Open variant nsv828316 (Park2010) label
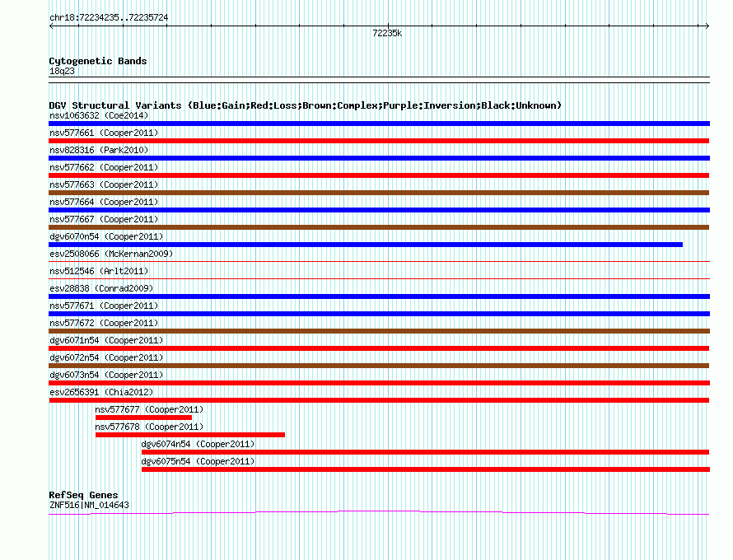 pos(99,150)
